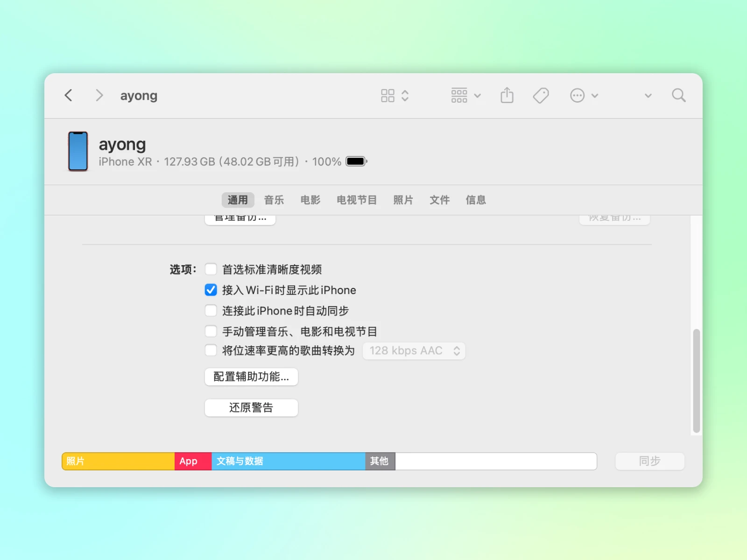Click the 同步 button
Image resolution: width=747 pixels, height=560 pixels.
click(x=650, y=461)
